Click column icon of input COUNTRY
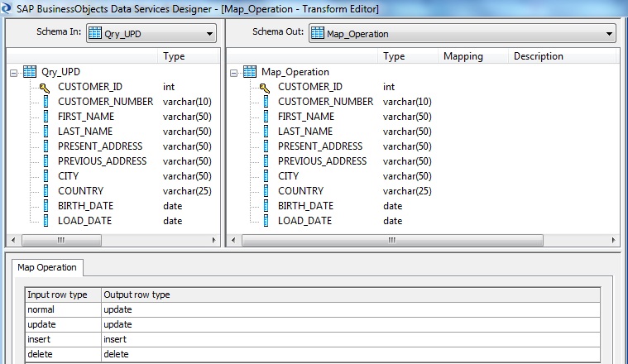This screenshot has height=364, width=628. coord(46,190)
